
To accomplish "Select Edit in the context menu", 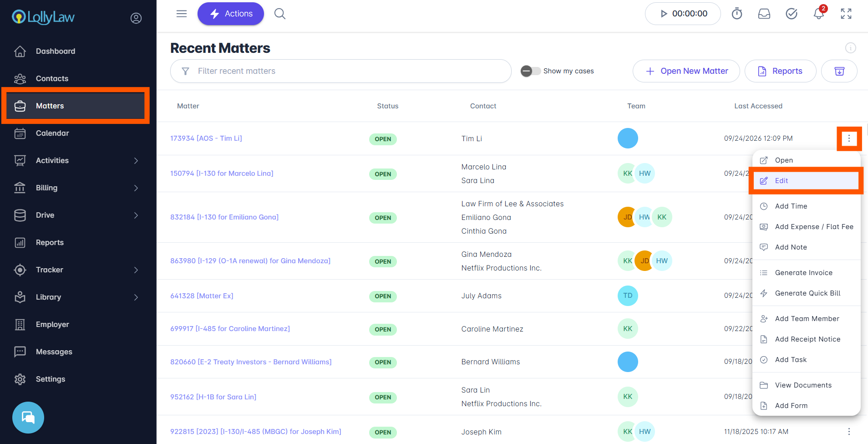I will coord(806,181).
